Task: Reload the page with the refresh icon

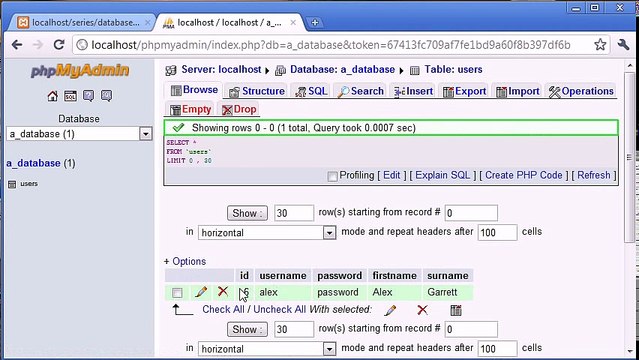Action: point(59,44)
